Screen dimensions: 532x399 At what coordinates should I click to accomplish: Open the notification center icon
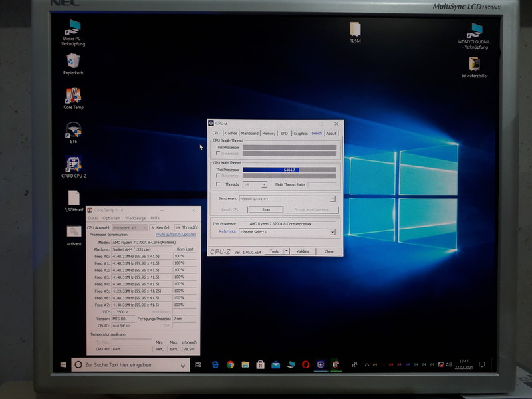[481, 364]
